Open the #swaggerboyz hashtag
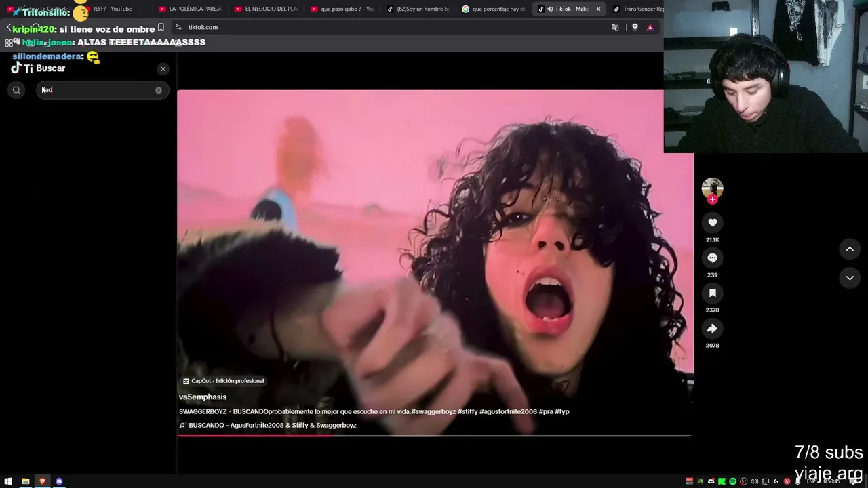868x488 pixels. point(433,411)
